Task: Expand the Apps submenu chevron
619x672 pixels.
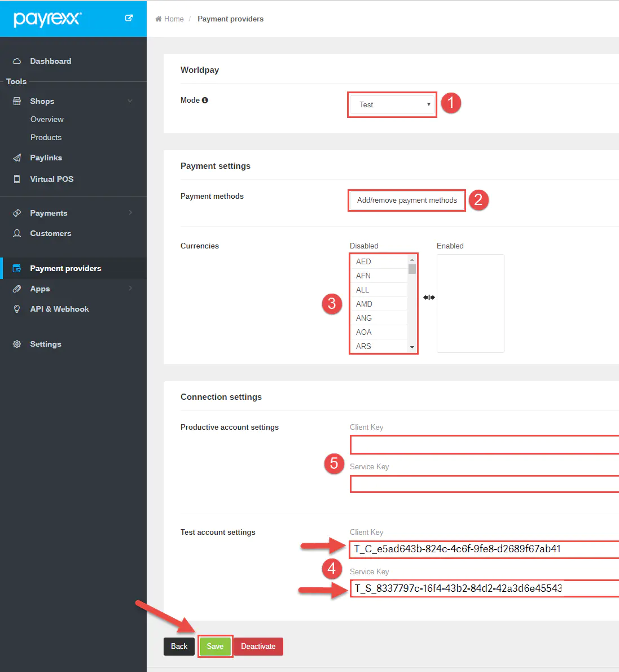Action: (x=130, y=288)
